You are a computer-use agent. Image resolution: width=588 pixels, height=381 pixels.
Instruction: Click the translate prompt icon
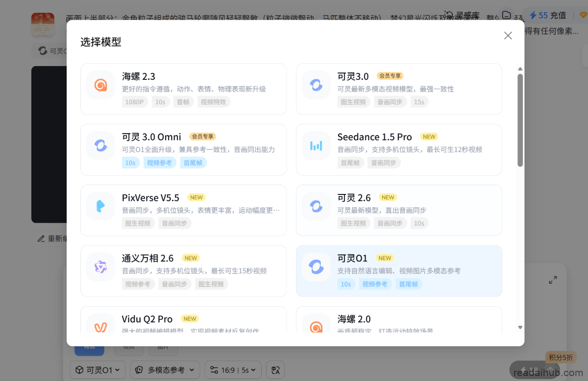(275, 370)
